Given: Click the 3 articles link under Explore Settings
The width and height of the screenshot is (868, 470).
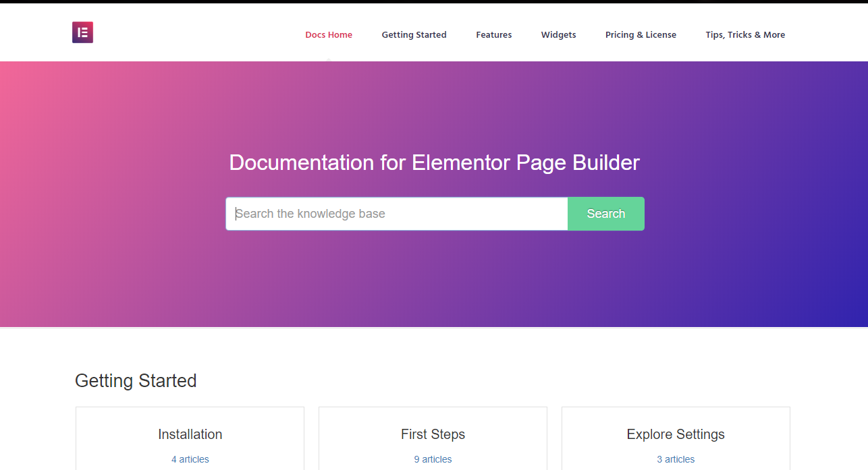Looking at the screenshot, I should [676, 459].
